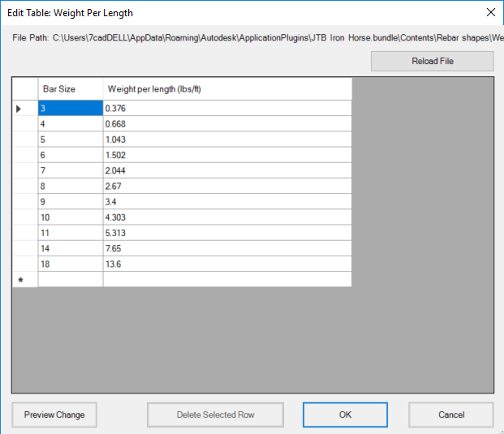Select bar size cell 3
504x434 pixels.
tap(71, 108)
